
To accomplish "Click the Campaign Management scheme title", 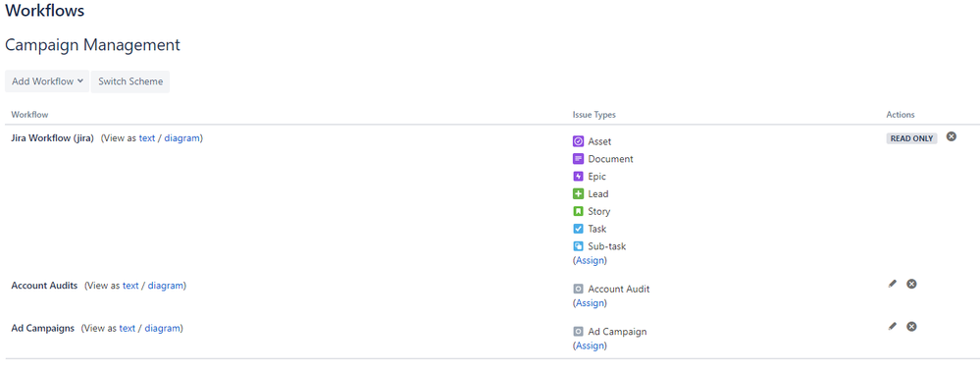I will pos(92,45).
